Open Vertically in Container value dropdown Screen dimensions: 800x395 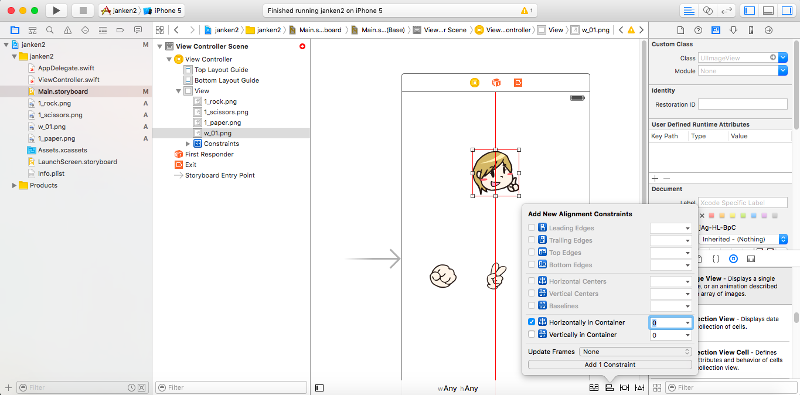coord(687,335)
